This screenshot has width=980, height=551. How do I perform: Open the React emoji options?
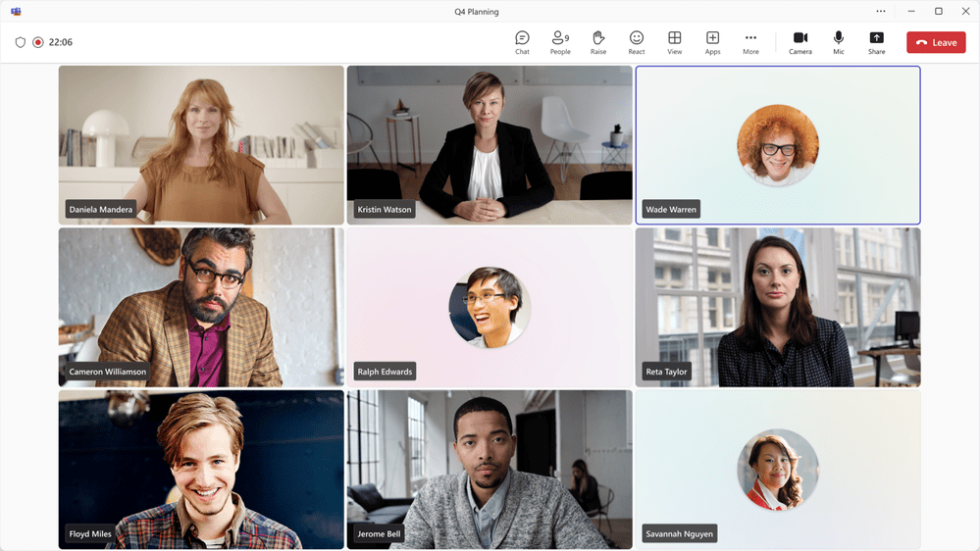pyautogui.click(x=637, y=42)
